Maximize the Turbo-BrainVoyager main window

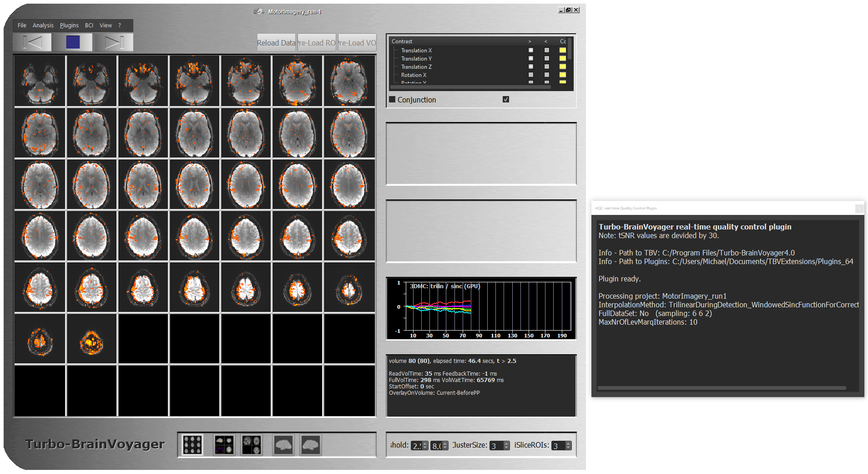(568, 10)
